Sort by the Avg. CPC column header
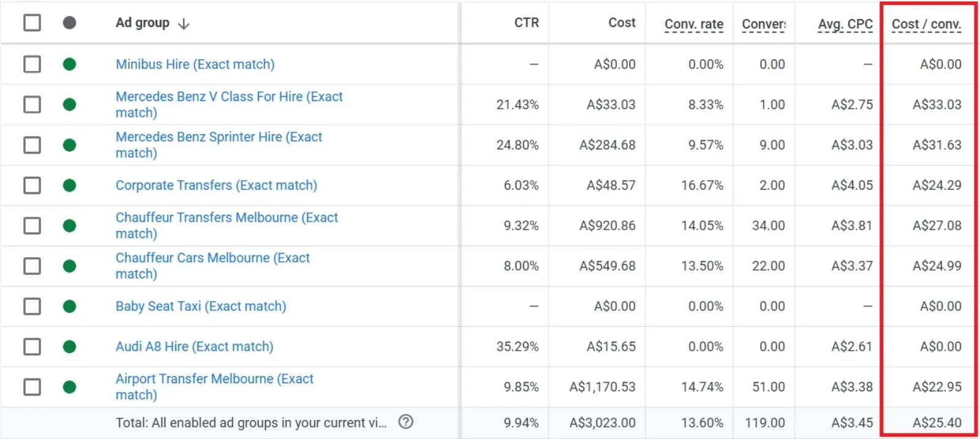 845,24
